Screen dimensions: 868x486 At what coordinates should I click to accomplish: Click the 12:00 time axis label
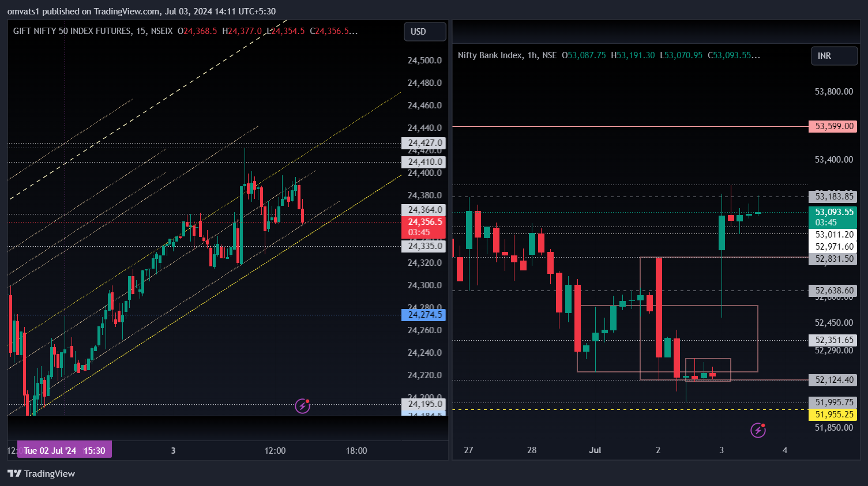275,450
